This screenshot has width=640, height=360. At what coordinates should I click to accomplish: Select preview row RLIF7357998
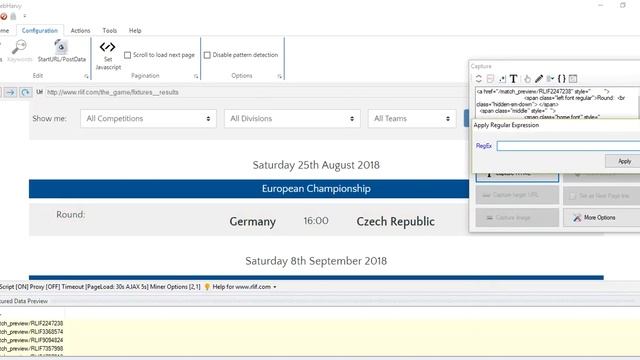[31, 349]
